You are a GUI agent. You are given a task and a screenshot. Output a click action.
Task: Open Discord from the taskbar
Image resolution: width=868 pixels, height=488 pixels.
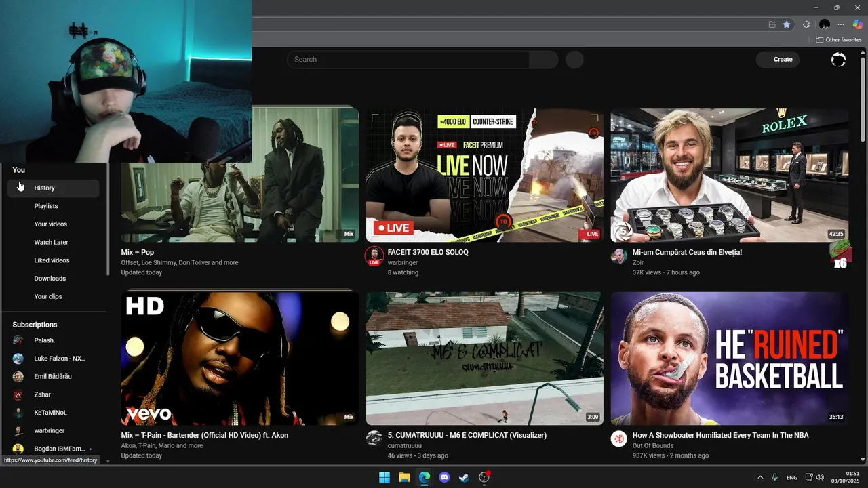[444, 477]
